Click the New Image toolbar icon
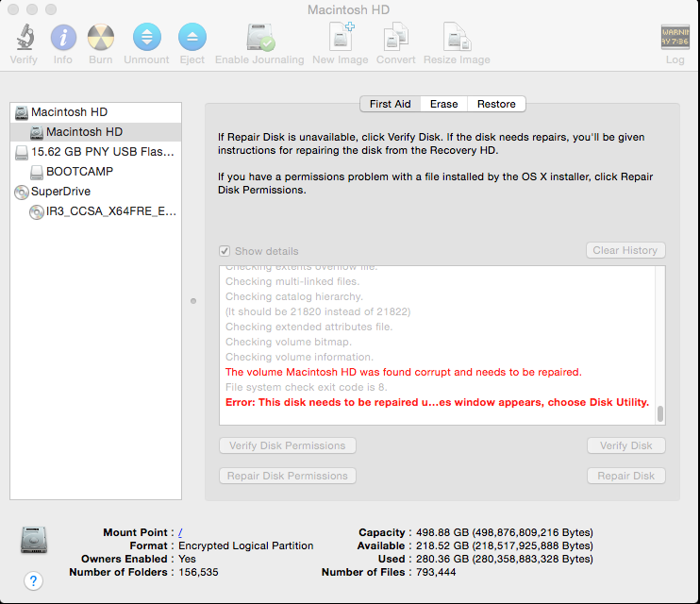The width and height of the screenshot is (700, 604). 341,37
